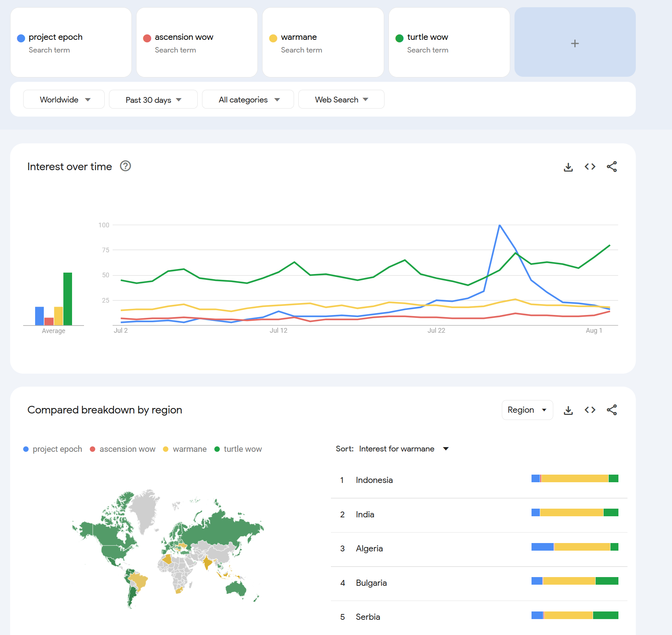Screen dimensions: 672x635
Task: Open the Interest over time help icon
Action: [x=125, y=166]
